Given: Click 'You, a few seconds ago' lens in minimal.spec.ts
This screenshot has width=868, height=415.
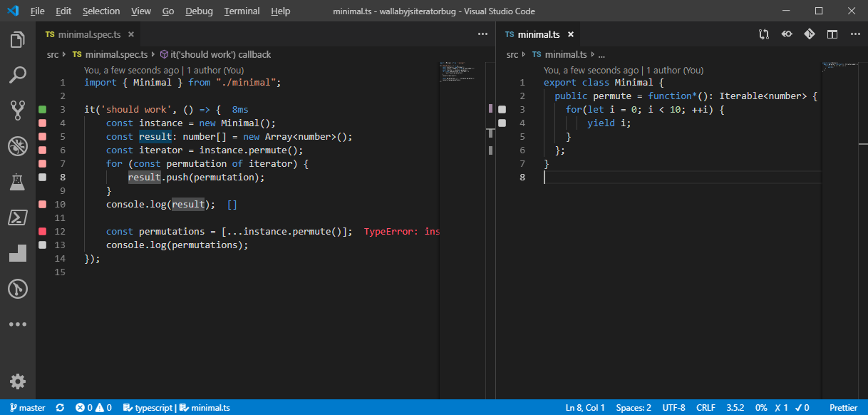Looking at the screenshot, I should click(131, 70).
